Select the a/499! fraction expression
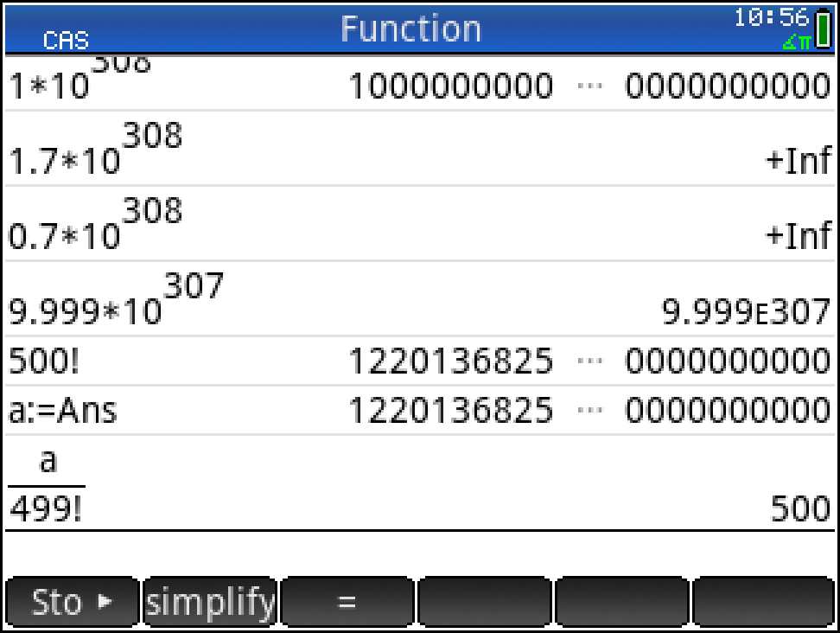The width and height of the screenshot is (840, 633). coord(48,484)
